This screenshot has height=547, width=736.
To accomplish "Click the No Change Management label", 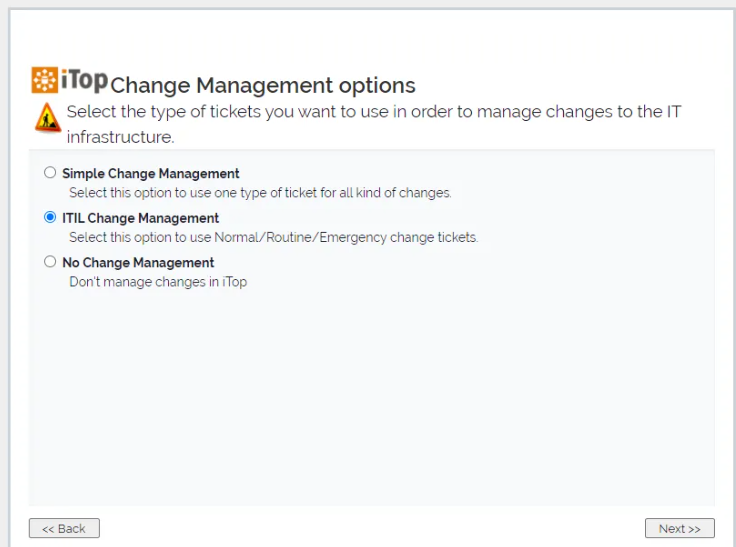I will [138, 263].
